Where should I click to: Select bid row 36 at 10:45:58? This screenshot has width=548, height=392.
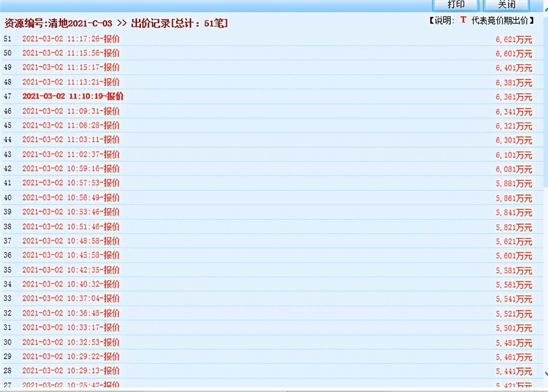pos(273,255)
